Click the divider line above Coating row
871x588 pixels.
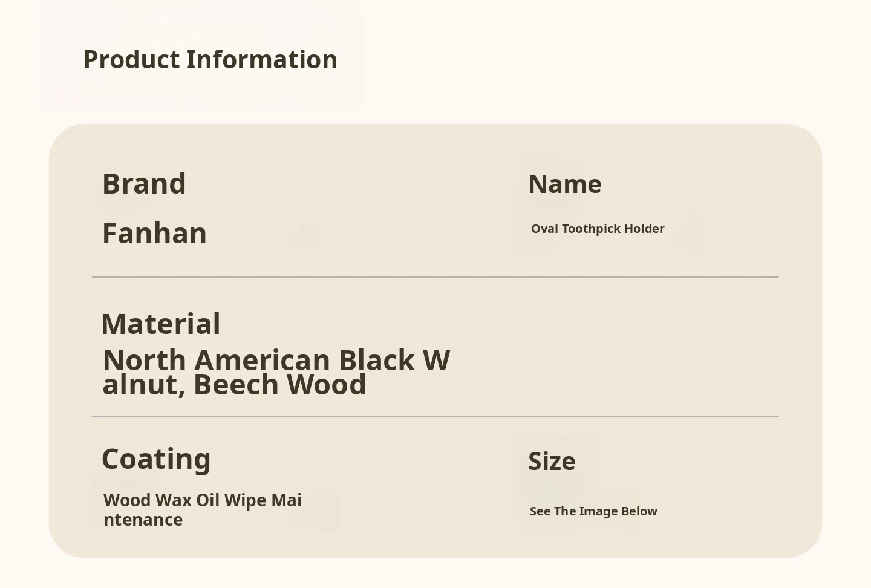point(435,416)
